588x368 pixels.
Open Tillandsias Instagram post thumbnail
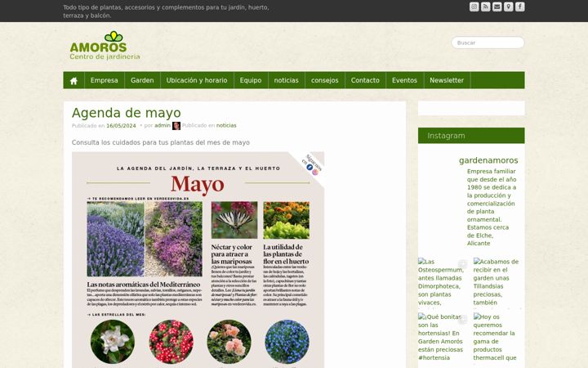(x=497, y=282)
